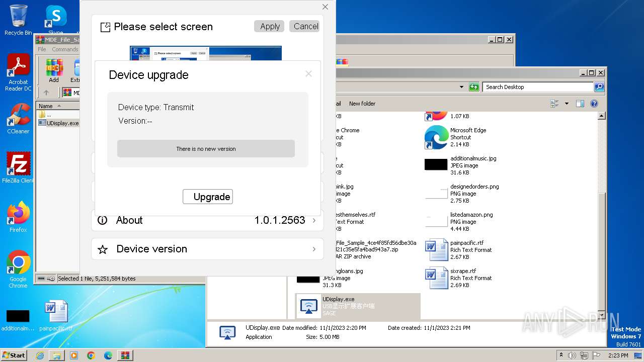Viewport: 644px width, 362px height.
Task: Select UDisplay.exe in WinRAR file list
Action: click(59, 123)
